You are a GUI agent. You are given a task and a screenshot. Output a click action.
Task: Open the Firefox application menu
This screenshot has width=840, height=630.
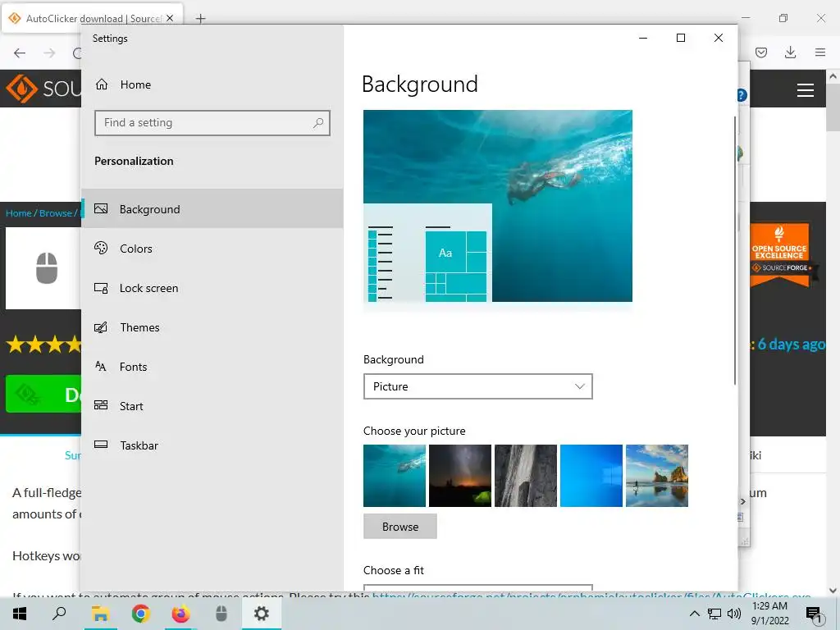(820, 52)
